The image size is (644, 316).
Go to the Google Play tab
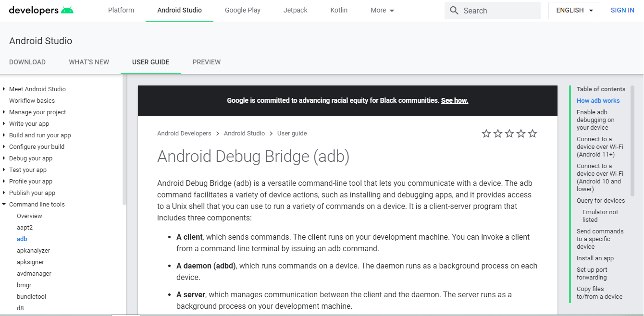tap(242, 10)
